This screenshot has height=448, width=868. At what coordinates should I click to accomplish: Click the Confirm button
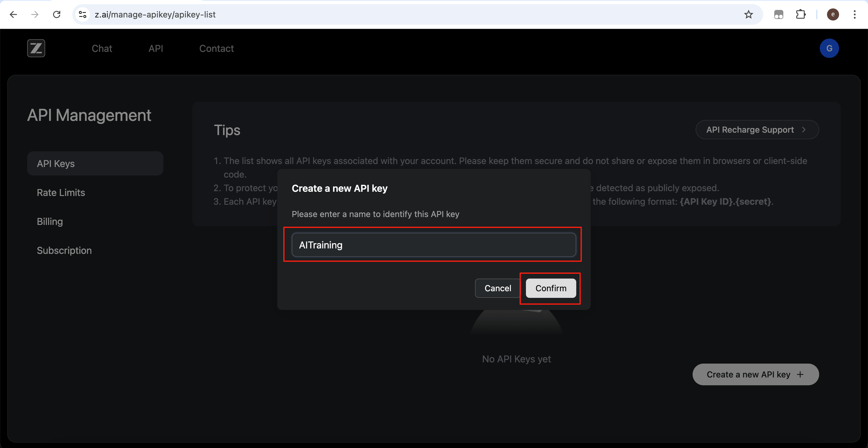[x=551, y=288]
